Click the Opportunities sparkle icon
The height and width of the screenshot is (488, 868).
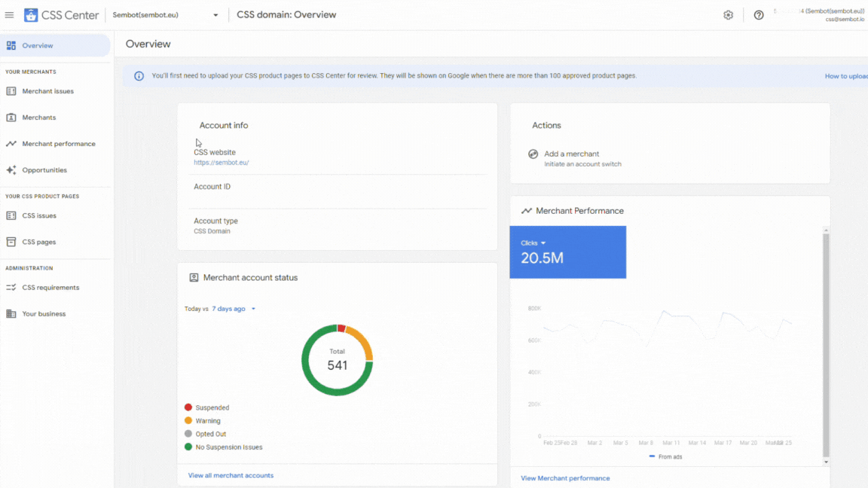11,170
